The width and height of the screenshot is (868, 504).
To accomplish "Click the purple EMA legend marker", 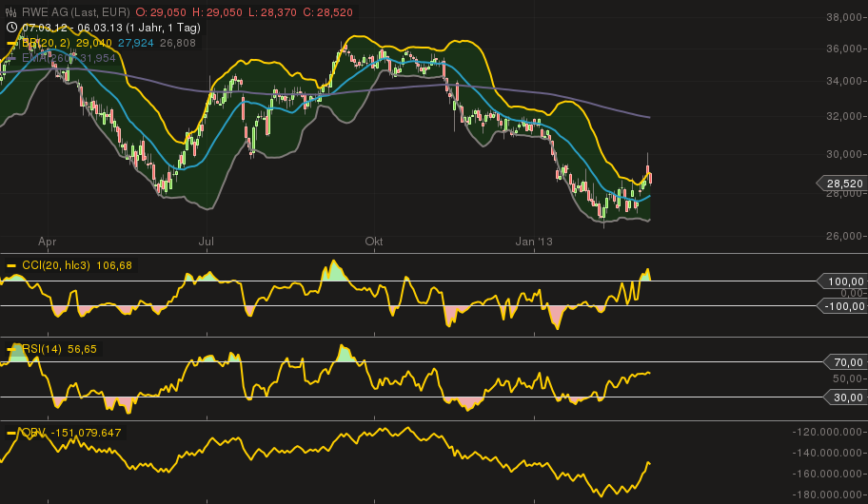I will 11,59.
